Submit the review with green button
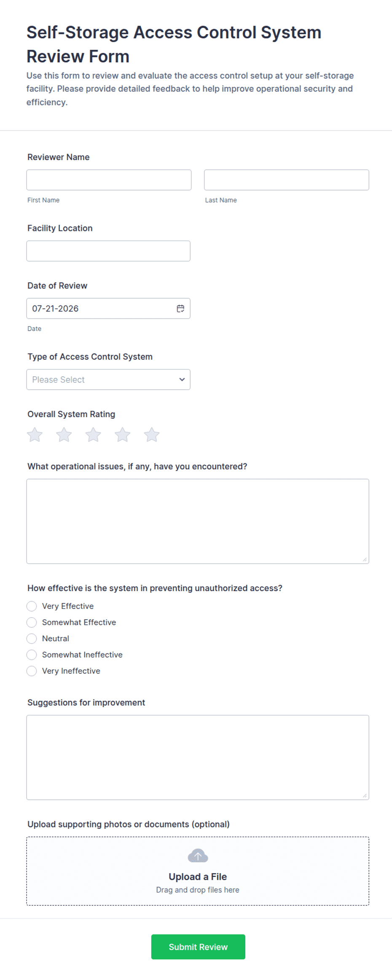This screenshot has width=392, height=980. click(x=198, y=947)
